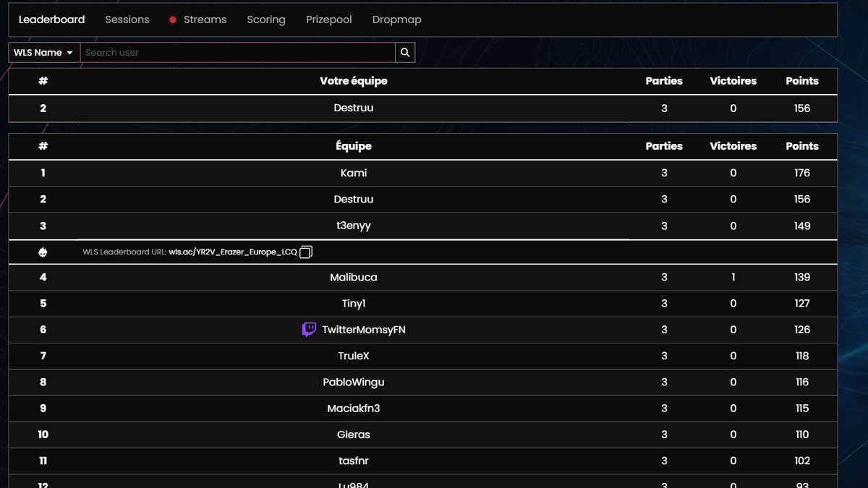Viewport: 868px width, 488px height.
Task: Click rank number 10 cell
Action: click(43, 435)
